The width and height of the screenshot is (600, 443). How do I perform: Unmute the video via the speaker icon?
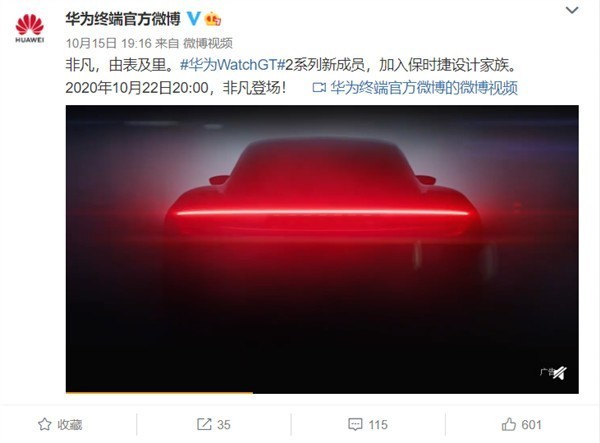[x=560, y=373]
